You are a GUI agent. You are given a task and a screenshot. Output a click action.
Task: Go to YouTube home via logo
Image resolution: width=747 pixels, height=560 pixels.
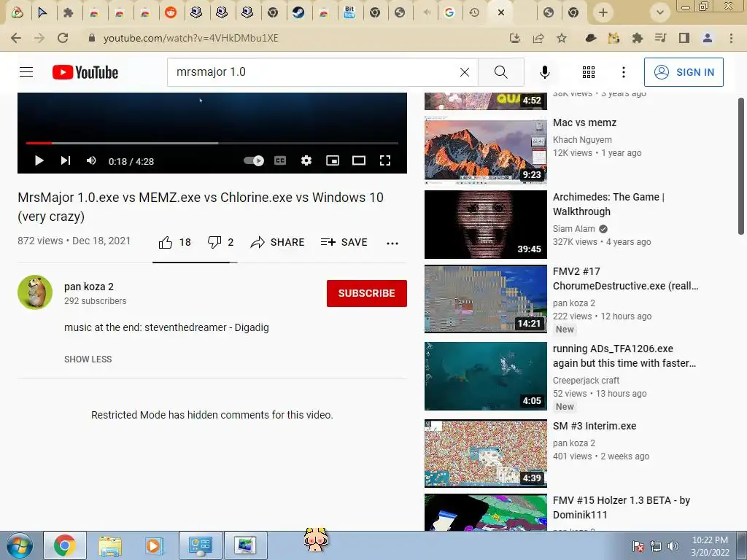point(85,72)
